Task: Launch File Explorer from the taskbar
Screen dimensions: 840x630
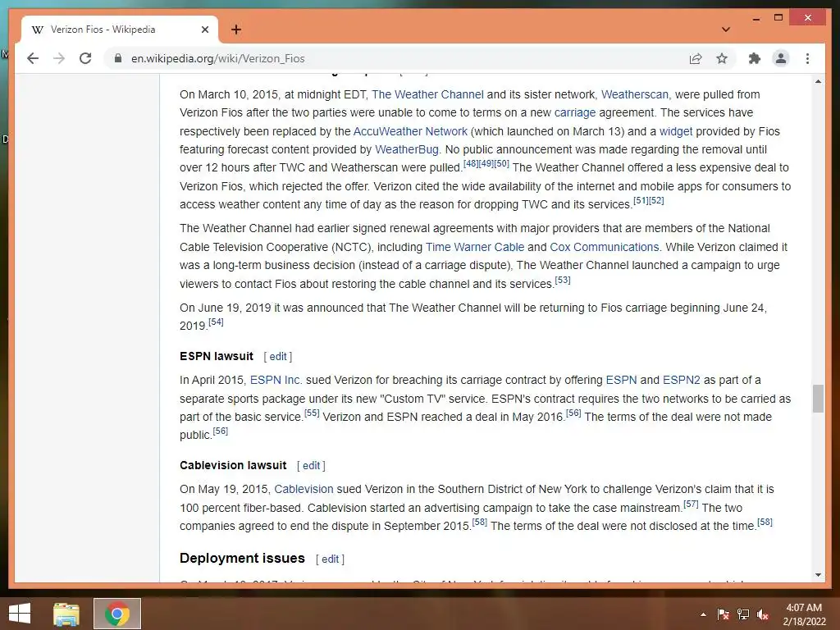Action: click(x=66, y=614)
